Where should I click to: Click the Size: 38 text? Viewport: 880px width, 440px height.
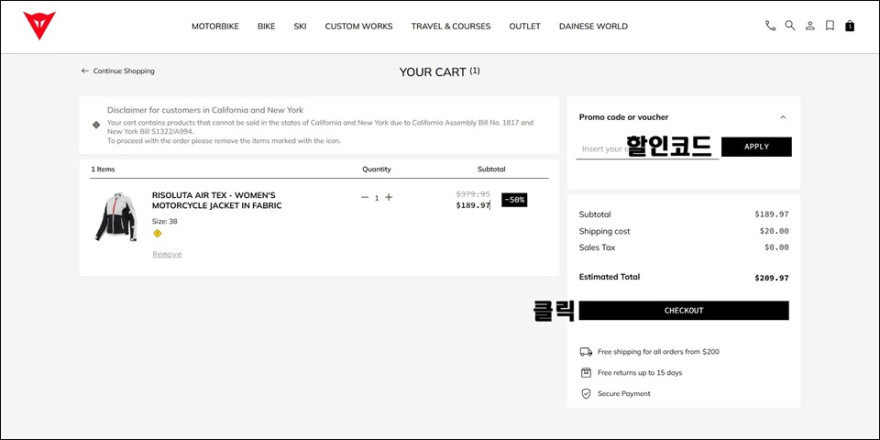pos(164,222)
